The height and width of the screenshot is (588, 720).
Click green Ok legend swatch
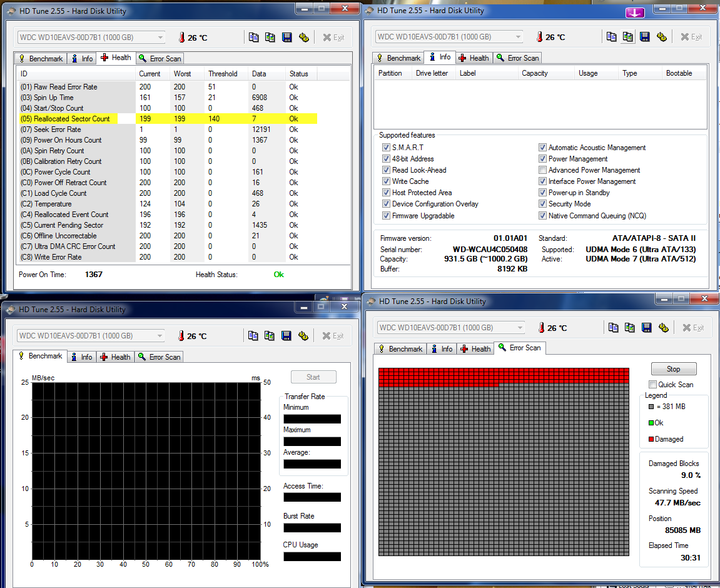pyautogui.click(x=651, y=423)
